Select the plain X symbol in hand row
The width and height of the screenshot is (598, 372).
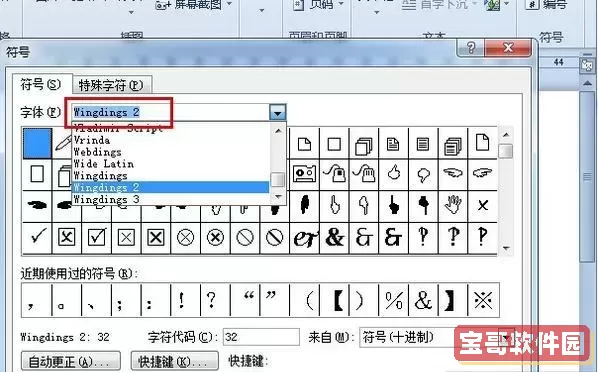pyautogui.click(x=483, y=206)
